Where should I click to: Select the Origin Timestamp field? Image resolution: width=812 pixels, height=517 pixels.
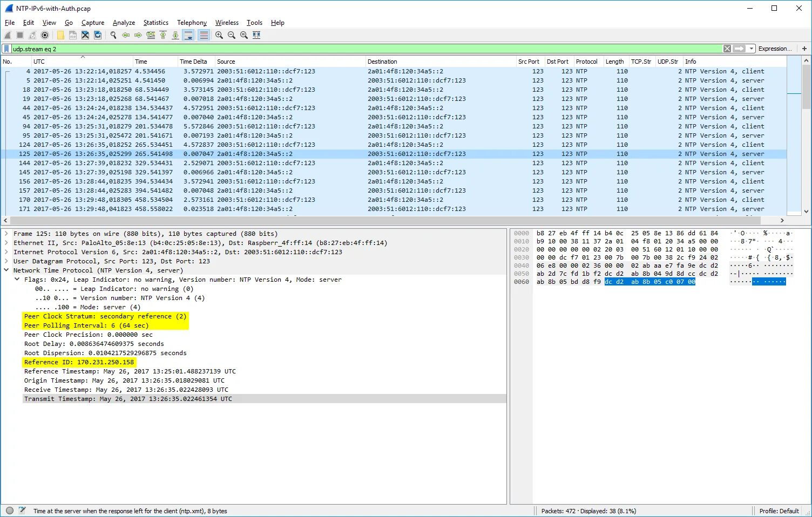pyautogui.click(x=124, y=380)
